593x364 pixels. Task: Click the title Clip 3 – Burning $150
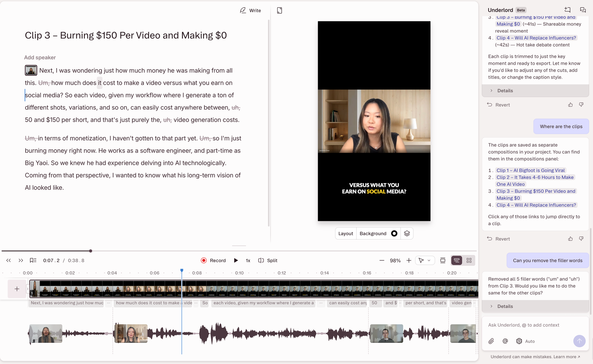tap(126, 35)
